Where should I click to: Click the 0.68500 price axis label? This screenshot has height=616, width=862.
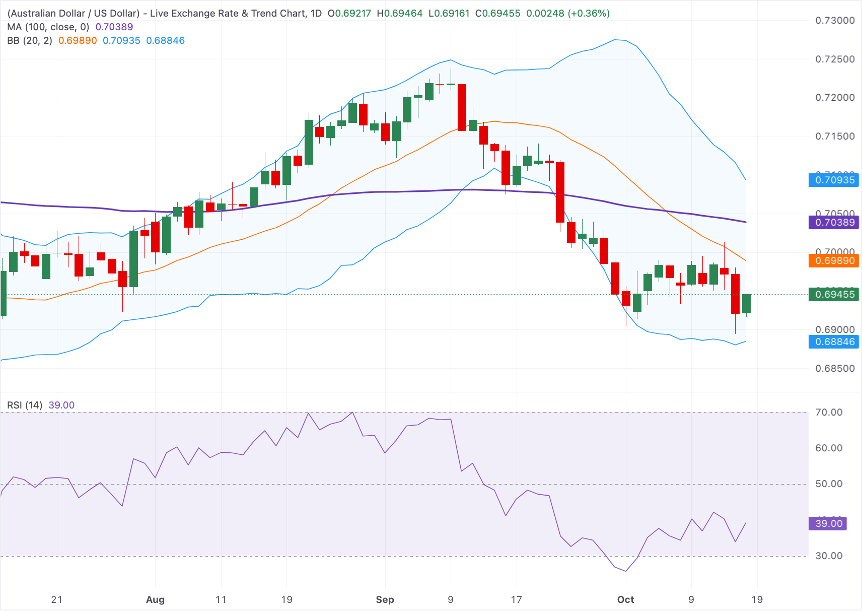(x=835, y=368)
